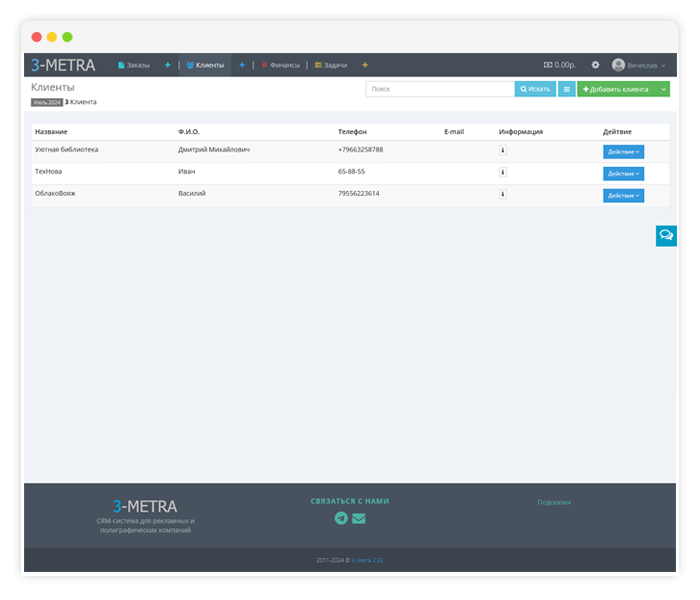Open info icon for ТехНова
The width and height of the screenshot is (700, 600).
[503, 172]
